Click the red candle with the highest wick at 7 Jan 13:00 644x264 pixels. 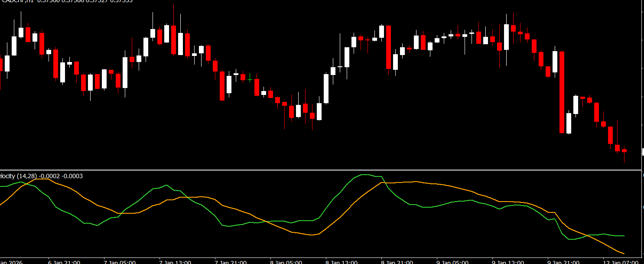(x=174, y=39)
